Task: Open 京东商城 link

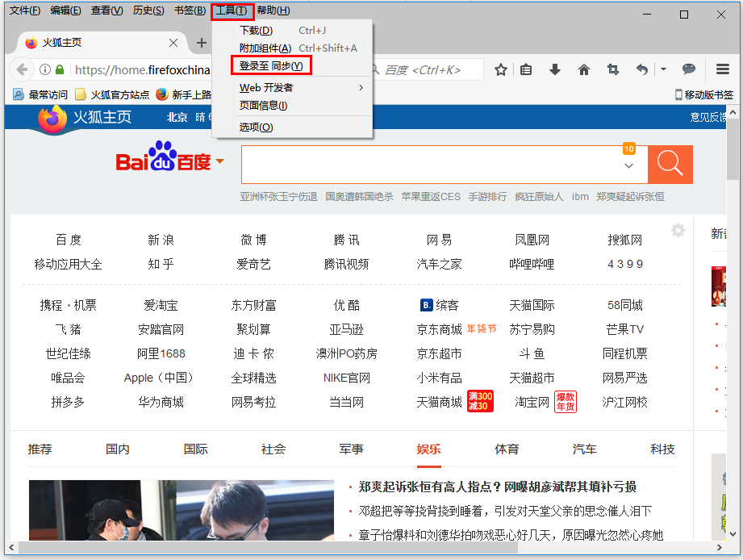Action: 439,330
